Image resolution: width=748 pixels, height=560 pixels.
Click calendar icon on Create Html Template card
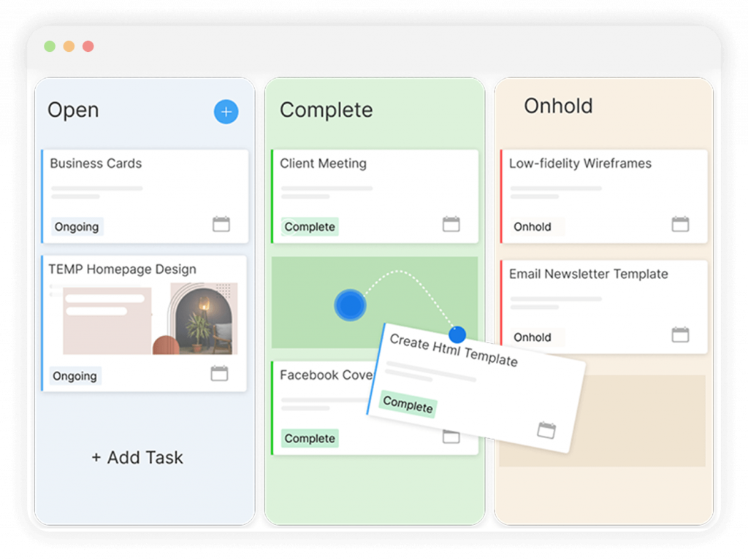546,429
